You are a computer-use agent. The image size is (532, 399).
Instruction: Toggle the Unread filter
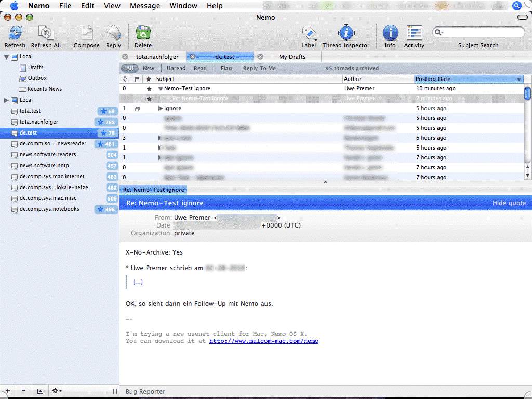click(x=176, y=68)
